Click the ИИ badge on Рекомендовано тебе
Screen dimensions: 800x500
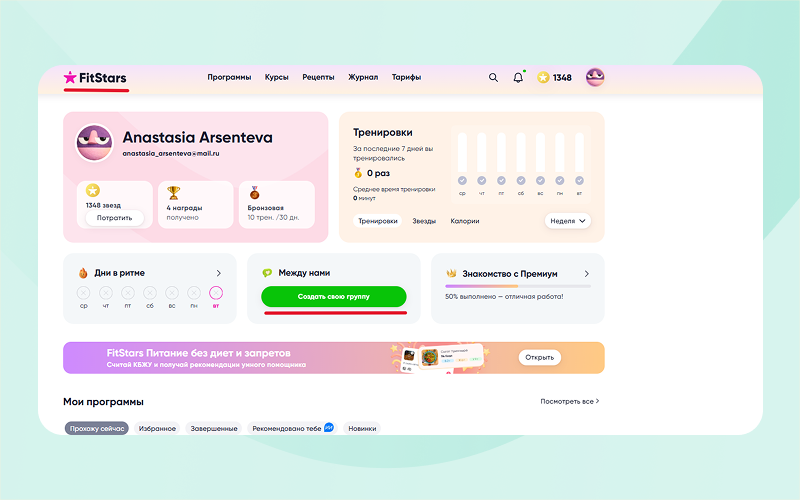329,428
